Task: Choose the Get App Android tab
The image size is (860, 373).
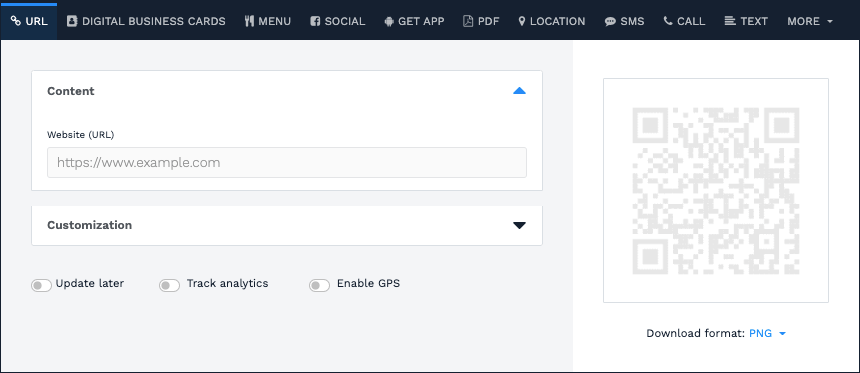Action: [x=414, y=21]
